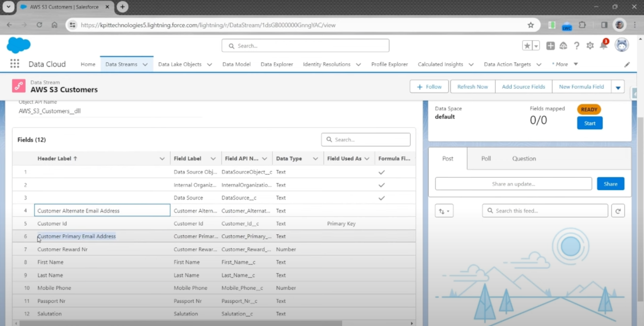Go to Home tab
Image resolution: width=644 pixels, height=326 pixels.
(x=88, y=64)
